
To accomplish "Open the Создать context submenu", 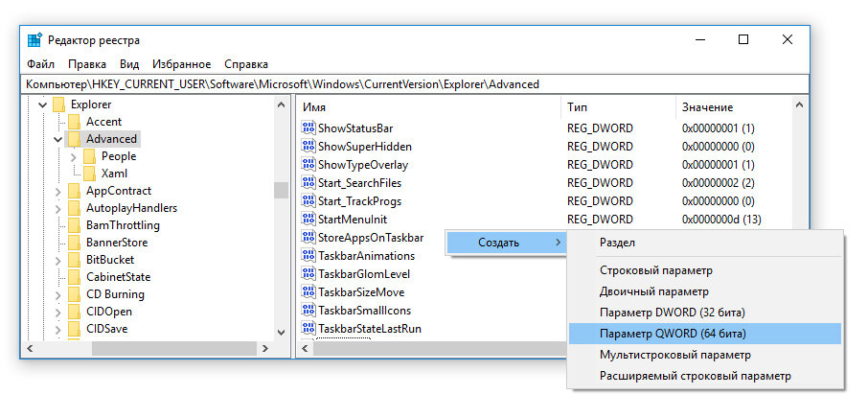I will (x=506, y=243).
